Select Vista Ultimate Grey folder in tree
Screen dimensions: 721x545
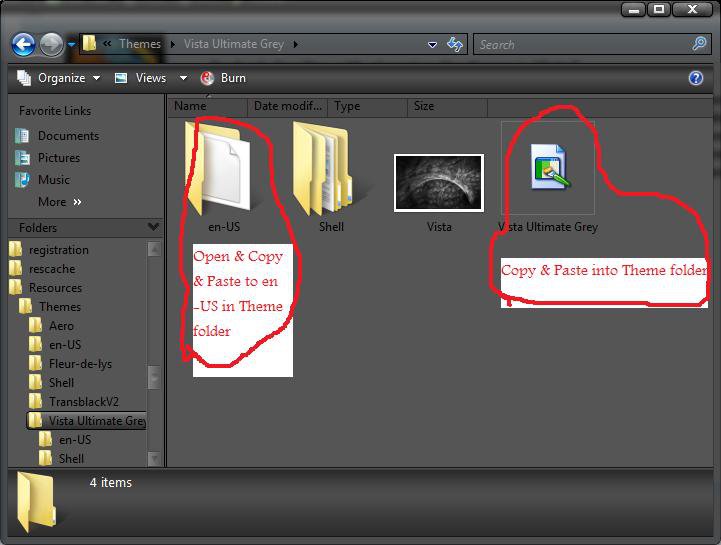pyautogui.click(x=86, y=420)
